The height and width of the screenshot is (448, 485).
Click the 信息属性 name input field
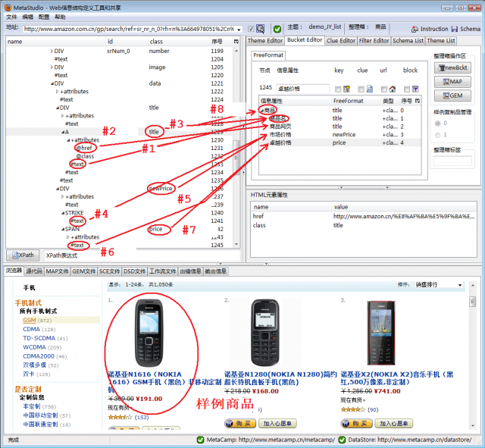tap(303, 89)
